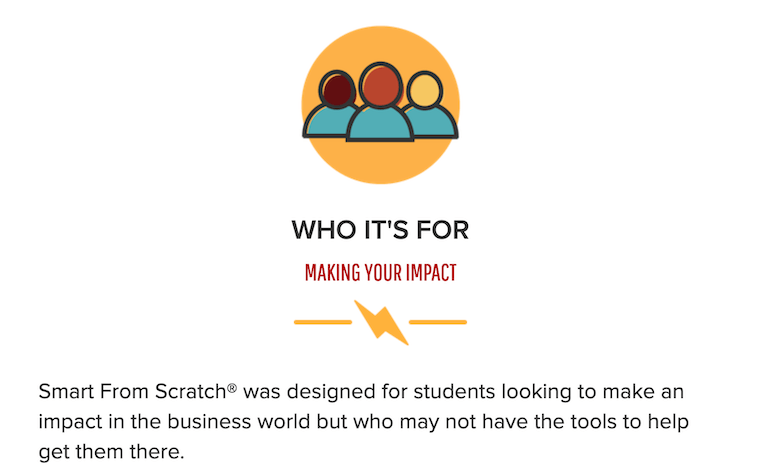Click the three-people group icon

click(380, 103)
